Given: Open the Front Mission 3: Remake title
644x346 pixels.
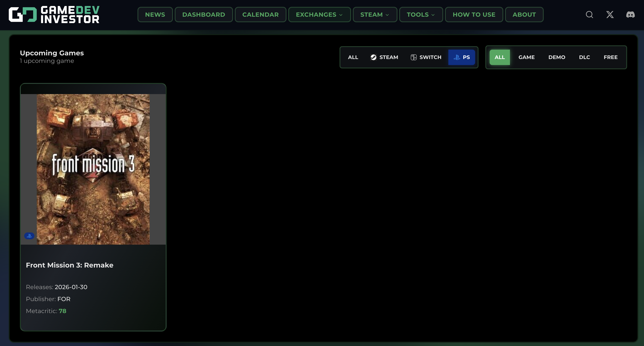Looking at the screenshot, I should (69, 265).
